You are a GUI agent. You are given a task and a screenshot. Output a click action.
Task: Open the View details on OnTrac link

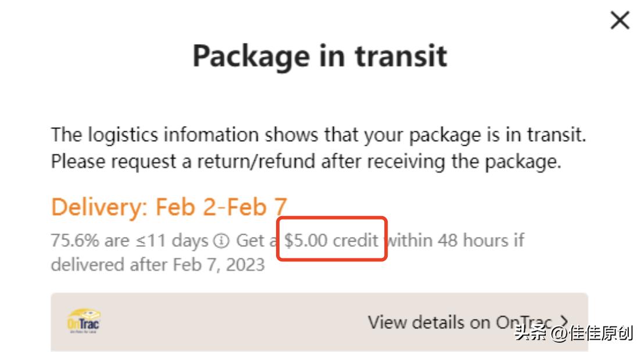(459, 322)
